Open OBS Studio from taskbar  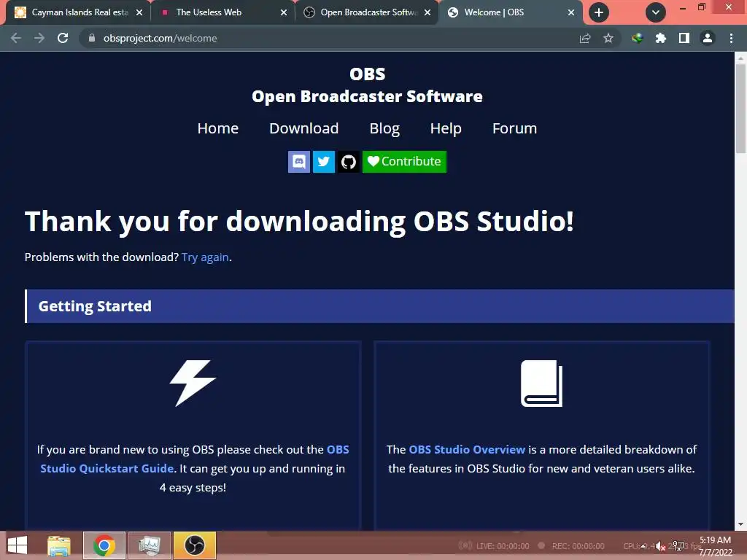coord(194,545)
